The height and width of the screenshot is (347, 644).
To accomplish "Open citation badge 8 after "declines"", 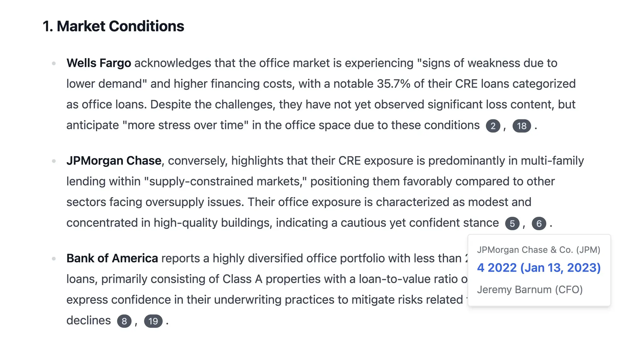I will pos(124,321).
